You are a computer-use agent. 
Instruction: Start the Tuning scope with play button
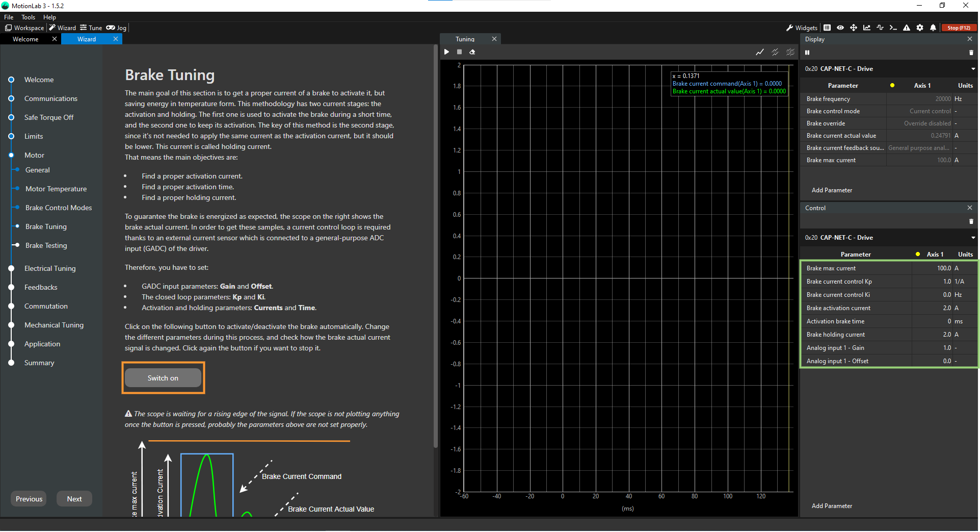(x=446, y=52)
